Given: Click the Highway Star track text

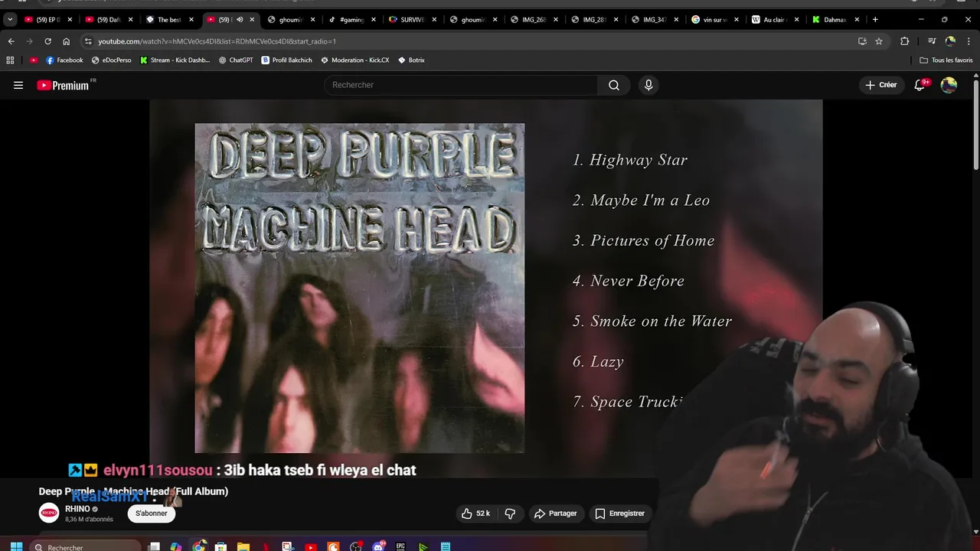Looking at the screenshot, I should pos(639,160).
